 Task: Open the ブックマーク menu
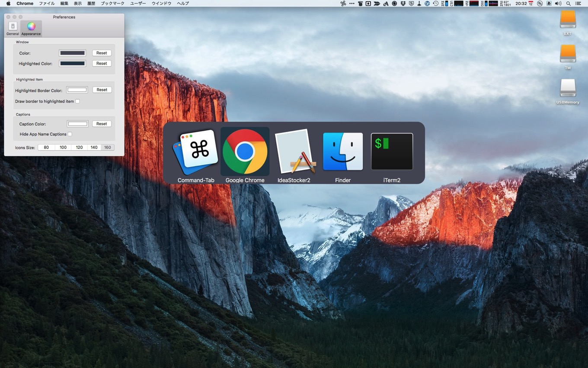112,3
